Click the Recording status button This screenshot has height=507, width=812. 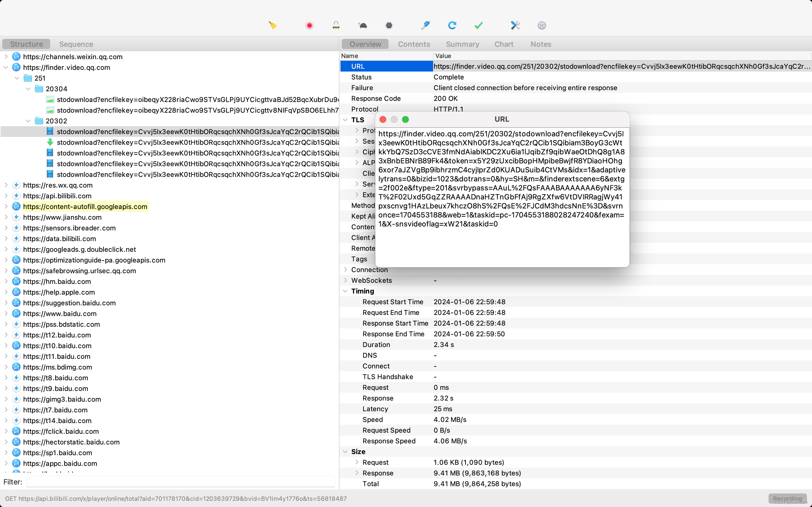[787, 498]
